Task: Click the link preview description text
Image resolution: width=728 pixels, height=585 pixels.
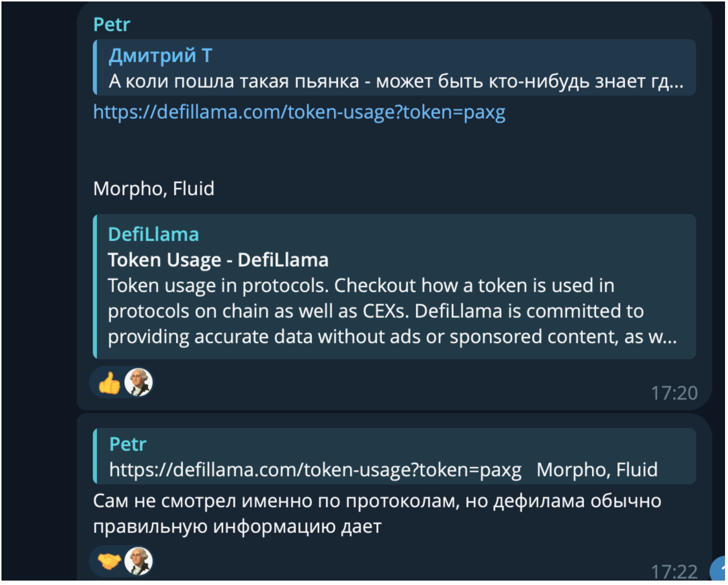Action: click(392, 311)
